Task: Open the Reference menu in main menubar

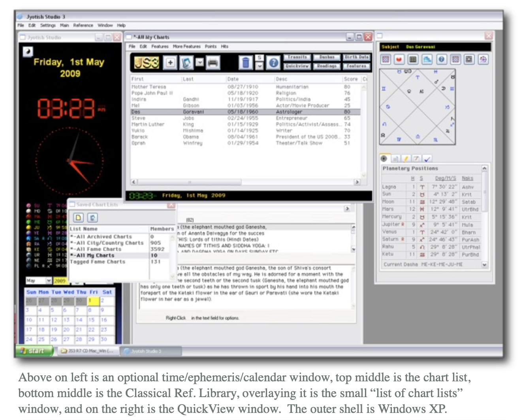Action: click(x=83, y=25)
